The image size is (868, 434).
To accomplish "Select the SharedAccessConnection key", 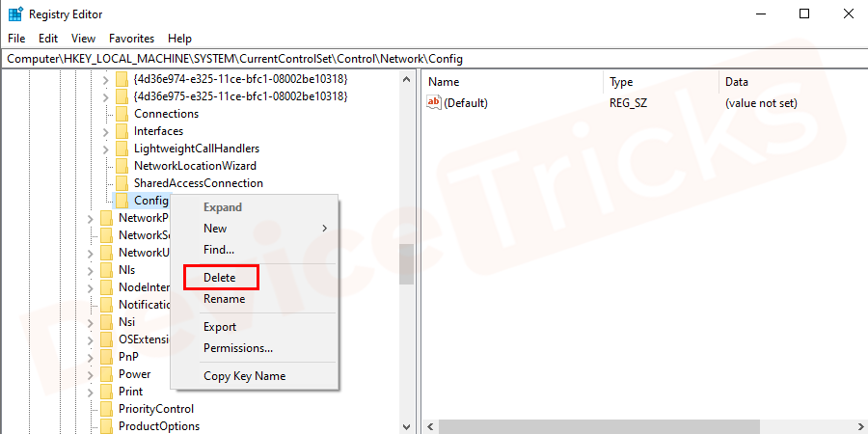I will [198, 183].
